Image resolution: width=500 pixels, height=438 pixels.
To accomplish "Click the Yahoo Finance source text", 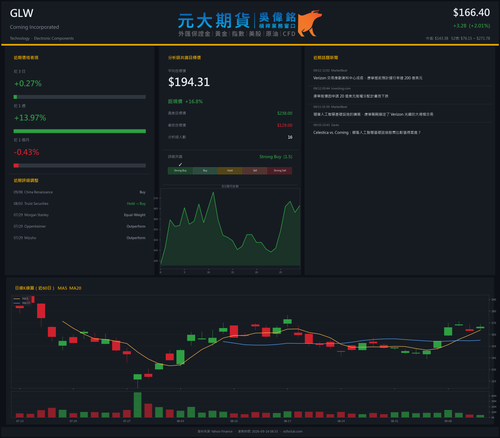I will click(x=222, y=431).
